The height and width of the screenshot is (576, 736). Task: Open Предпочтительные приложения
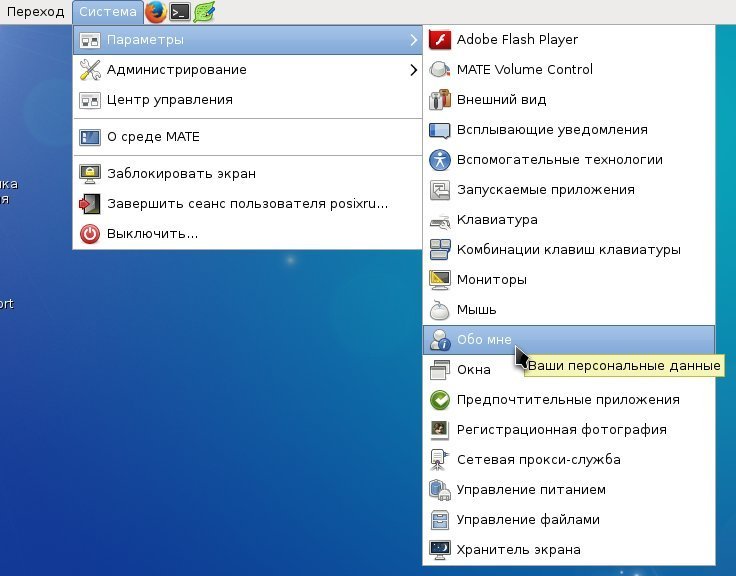tap(569, 399)
